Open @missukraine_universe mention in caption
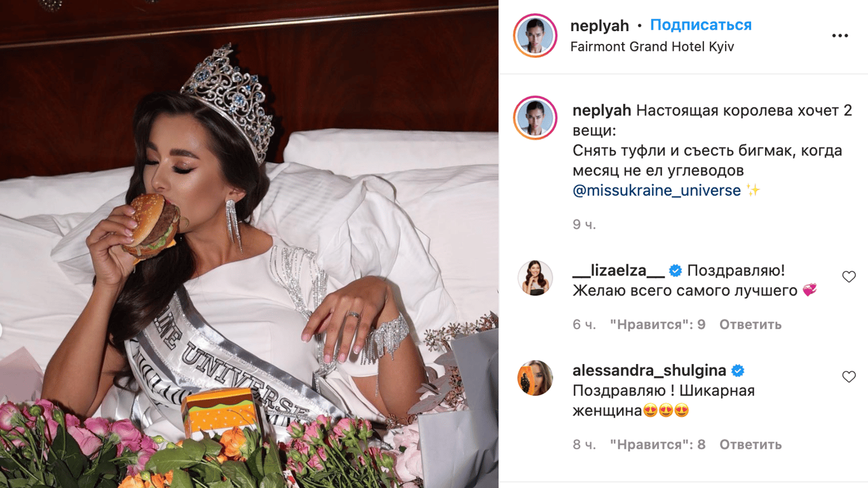868x488 pixels. (656, 191)
